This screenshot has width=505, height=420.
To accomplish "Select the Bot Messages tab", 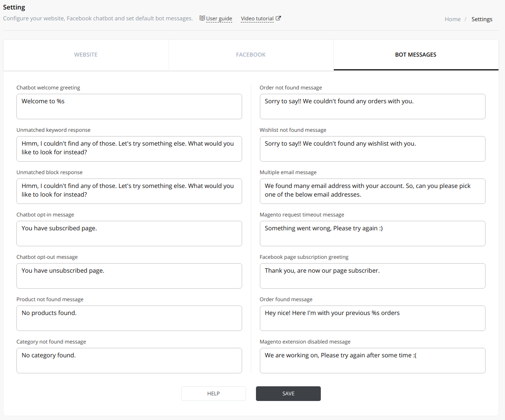I will point(416,55).
